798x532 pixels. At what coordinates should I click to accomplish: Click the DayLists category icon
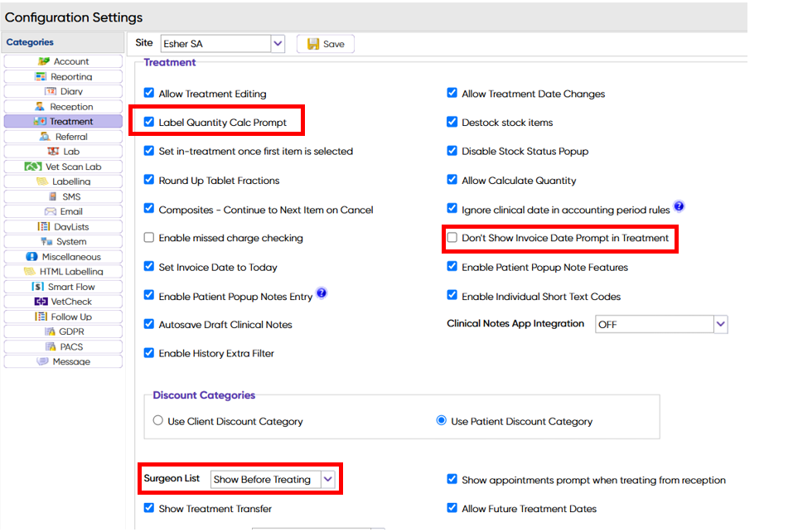44,226
